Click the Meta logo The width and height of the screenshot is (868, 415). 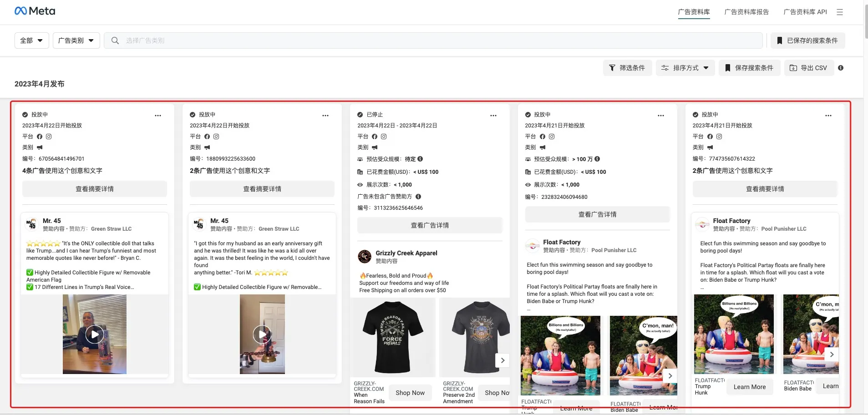pos(35,11)
